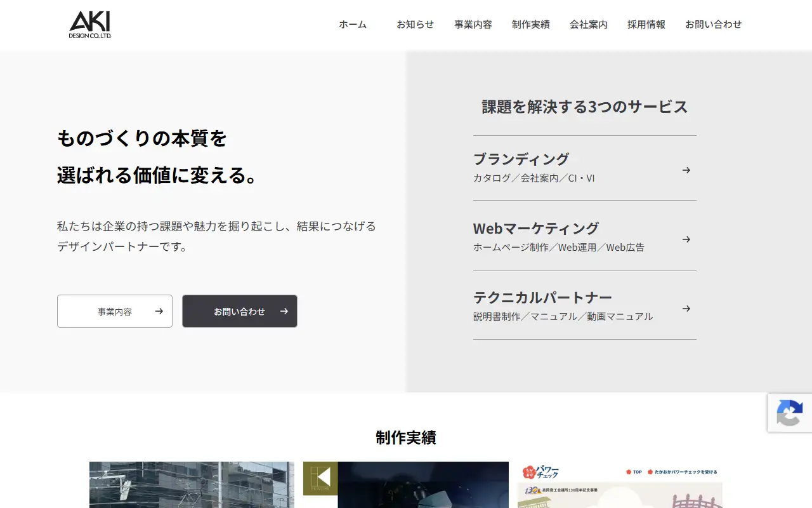Open お問い合わせ in the top navigation

pyautogui.click(x=714, y=25)
